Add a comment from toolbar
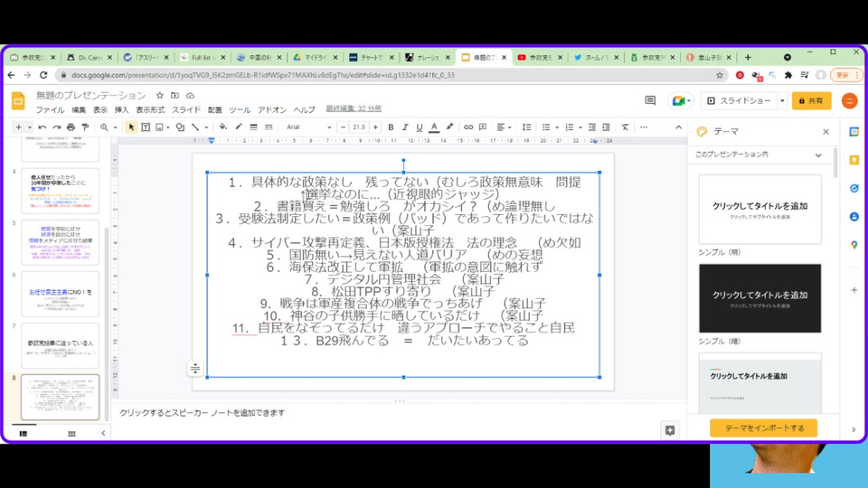 (483, 127)
